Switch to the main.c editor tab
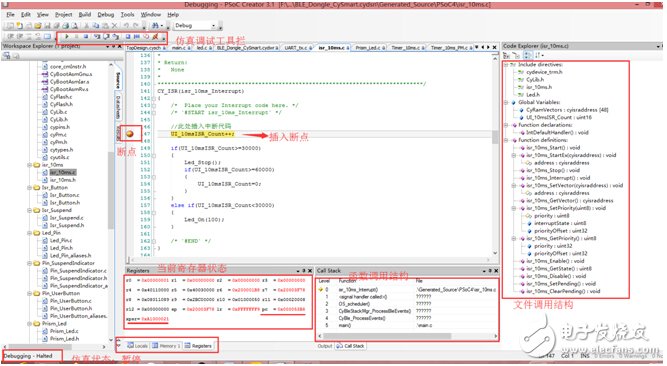 click(180, 48)
